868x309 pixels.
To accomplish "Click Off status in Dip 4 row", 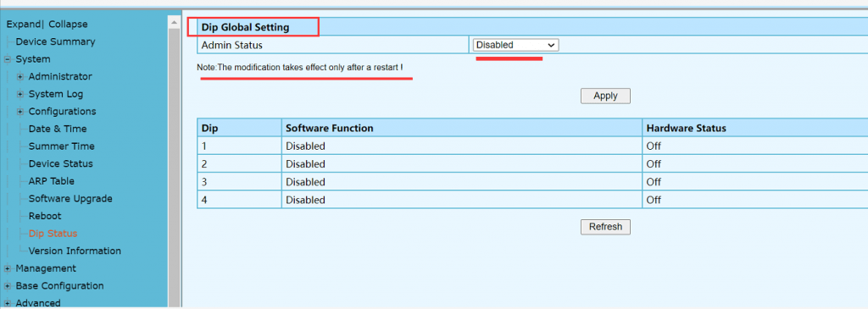I will tap(654, 200).
